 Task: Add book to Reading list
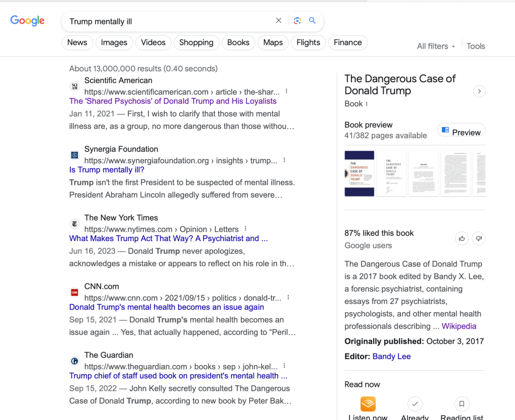point(462,404)
